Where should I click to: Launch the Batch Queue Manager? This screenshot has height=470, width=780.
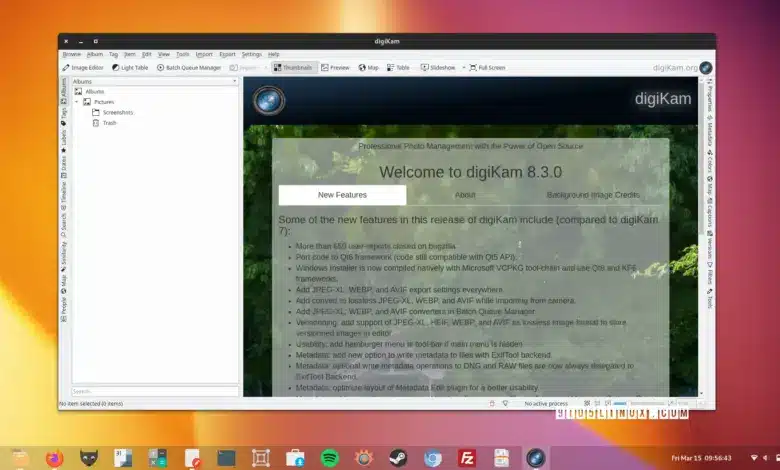click(x=189, y=68)
